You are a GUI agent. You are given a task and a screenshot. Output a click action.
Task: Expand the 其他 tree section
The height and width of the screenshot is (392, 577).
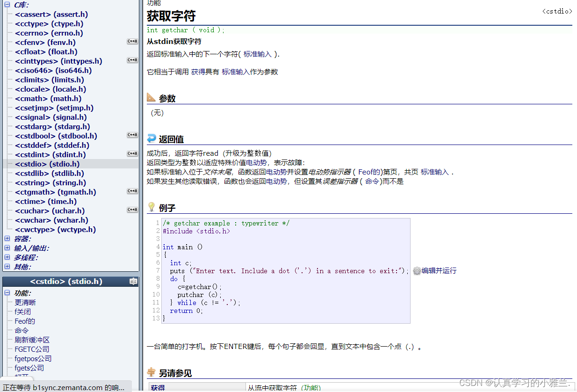click(x=7, y=267)
